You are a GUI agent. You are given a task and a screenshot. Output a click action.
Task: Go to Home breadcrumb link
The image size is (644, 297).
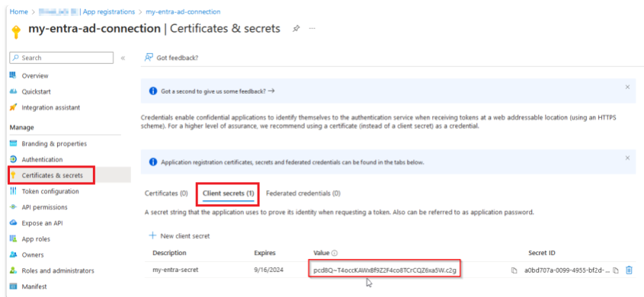pyautogui.click(x=18, y=12)
